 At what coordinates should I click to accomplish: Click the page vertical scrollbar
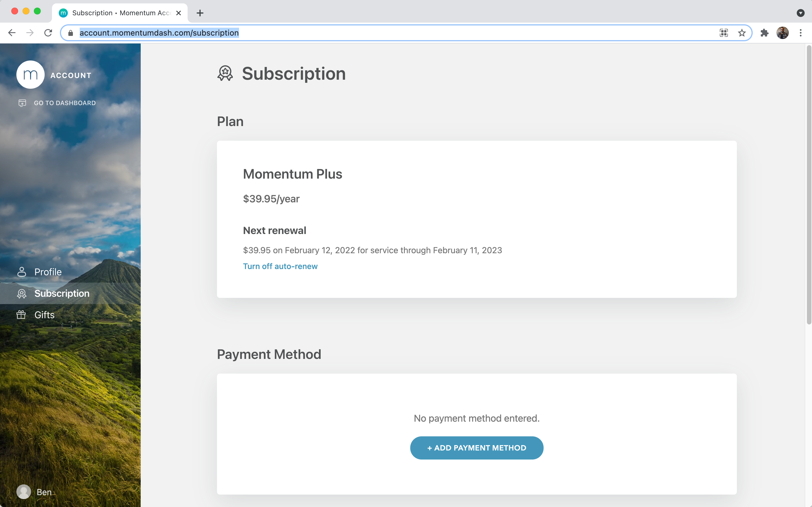click(809, 185)
